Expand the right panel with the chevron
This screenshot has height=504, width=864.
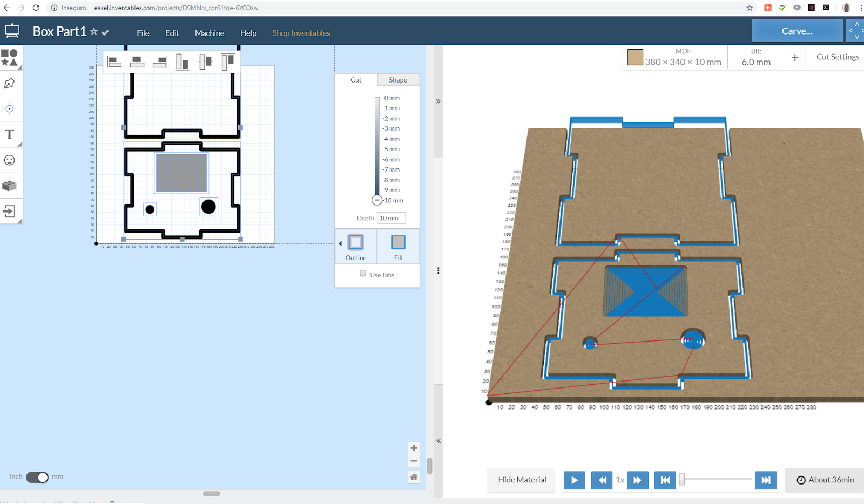pyautogui.click(x=438, y=101)
